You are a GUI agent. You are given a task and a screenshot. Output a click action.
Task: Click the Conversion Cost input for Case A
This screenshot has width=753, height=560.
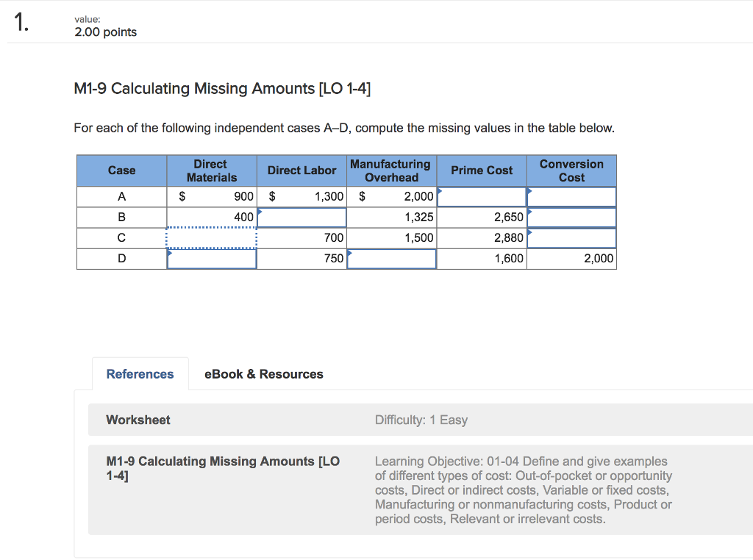click(x=572, y=196)
